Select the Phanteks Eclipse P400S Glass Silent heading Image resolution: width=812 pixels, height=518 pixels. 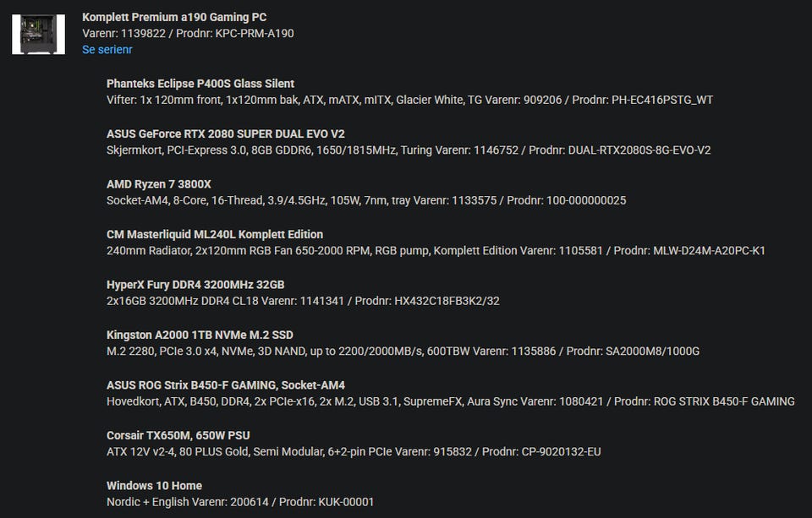(x=200, y=84)
